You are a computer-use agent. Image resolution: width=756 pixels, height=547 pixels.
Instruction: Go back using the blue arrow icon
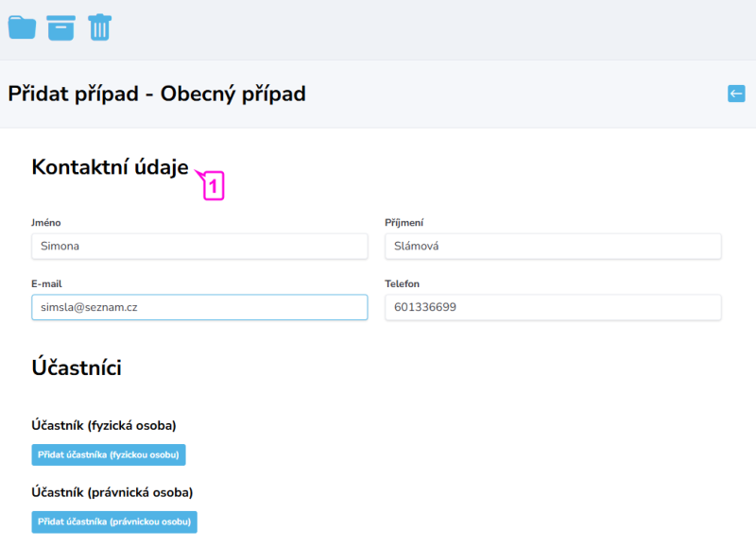coord(736,94)
